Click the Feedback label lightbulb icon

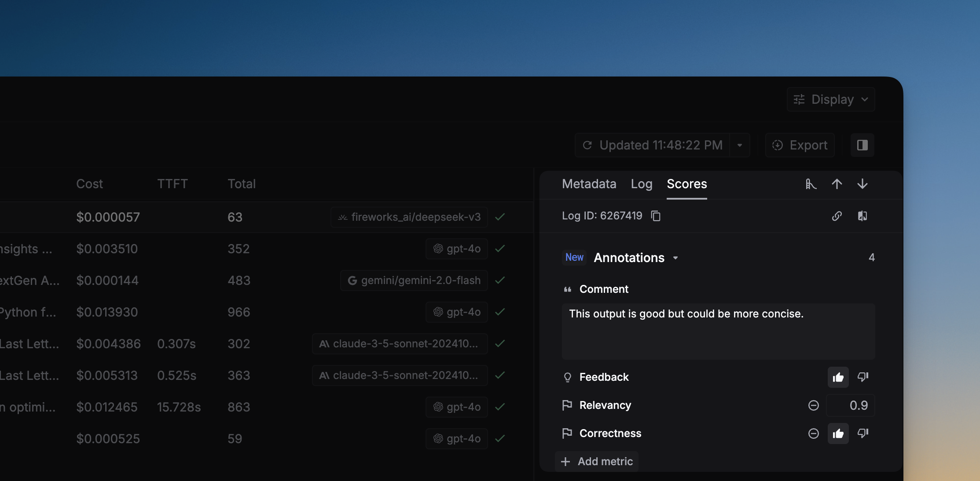(567, 377)
